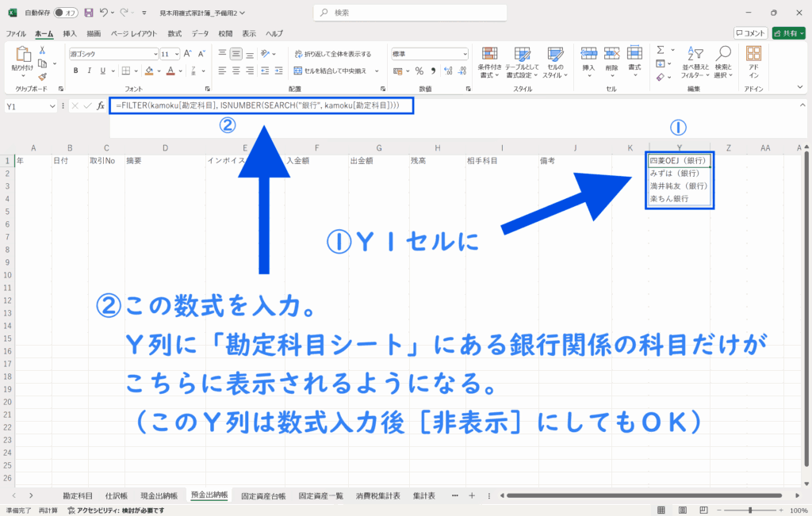This screenshot has width=812, height=516.
Task: Toggle Wrap Text (折り返して全体を表示する)
Action: click(332, 54)
